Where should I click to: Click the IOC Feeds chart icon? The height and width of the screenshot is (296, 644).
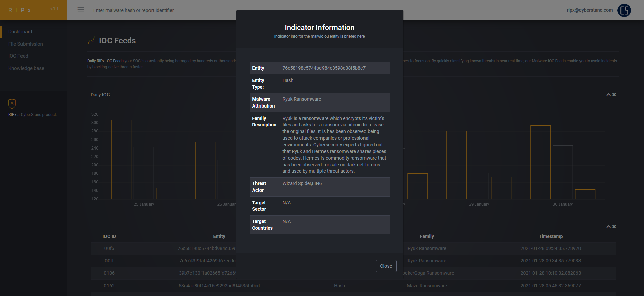[x=91, y=40]
